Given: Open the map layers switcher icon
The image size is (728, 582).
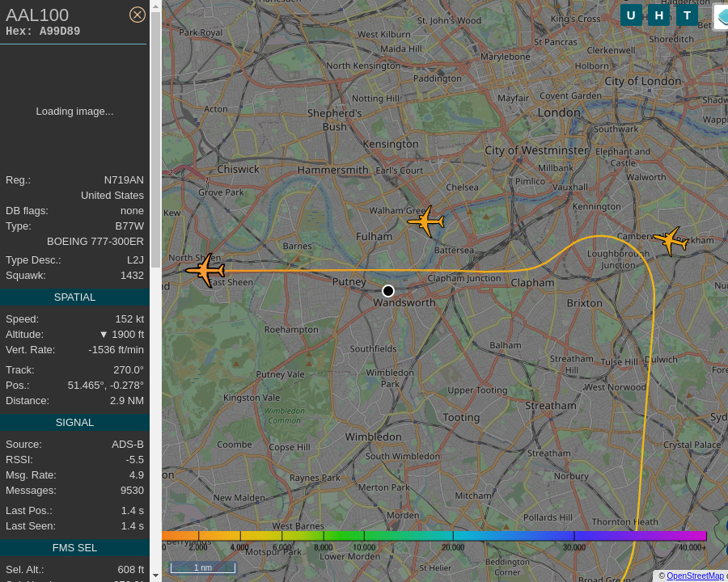Looking at the screenshot, I should (x=722, y=17).
